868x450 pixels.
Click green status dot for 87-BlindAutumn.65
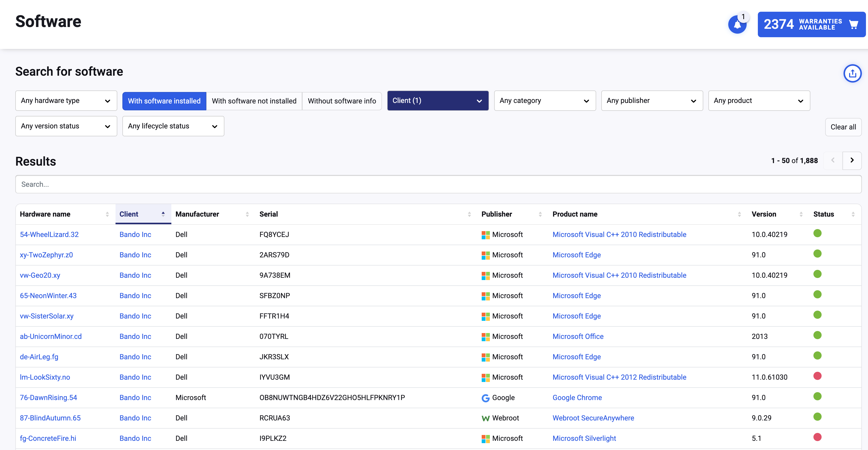click(x=818, y=417)
